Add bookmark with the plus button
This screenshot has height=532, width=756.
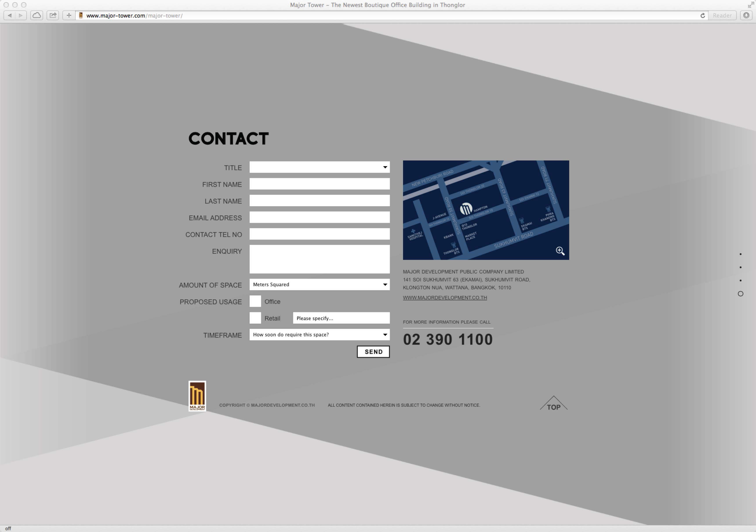click(69, 15)
